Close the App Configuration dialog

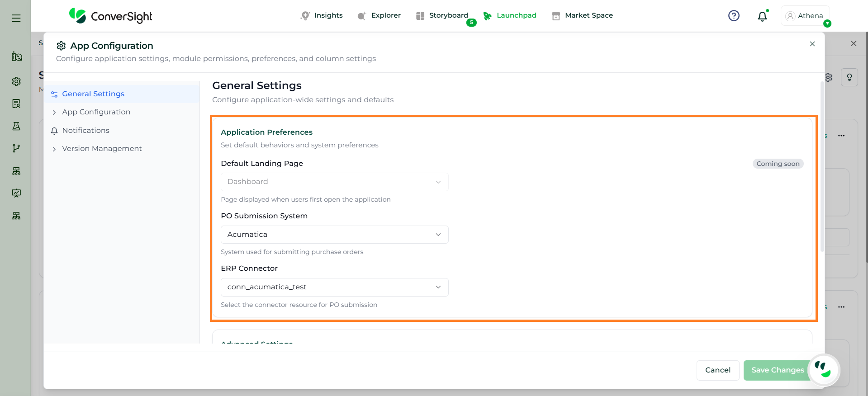click(x=812, y=44)
